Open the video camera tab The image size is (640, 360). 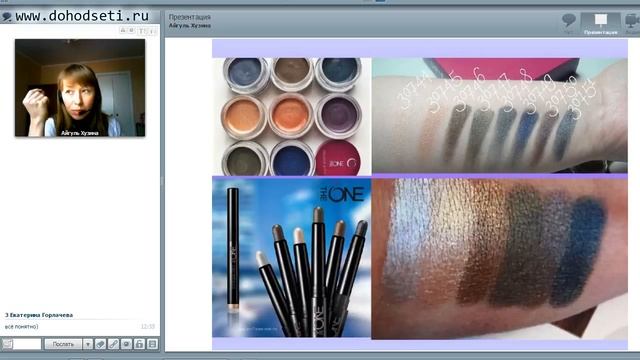click(x=631, y=24)
